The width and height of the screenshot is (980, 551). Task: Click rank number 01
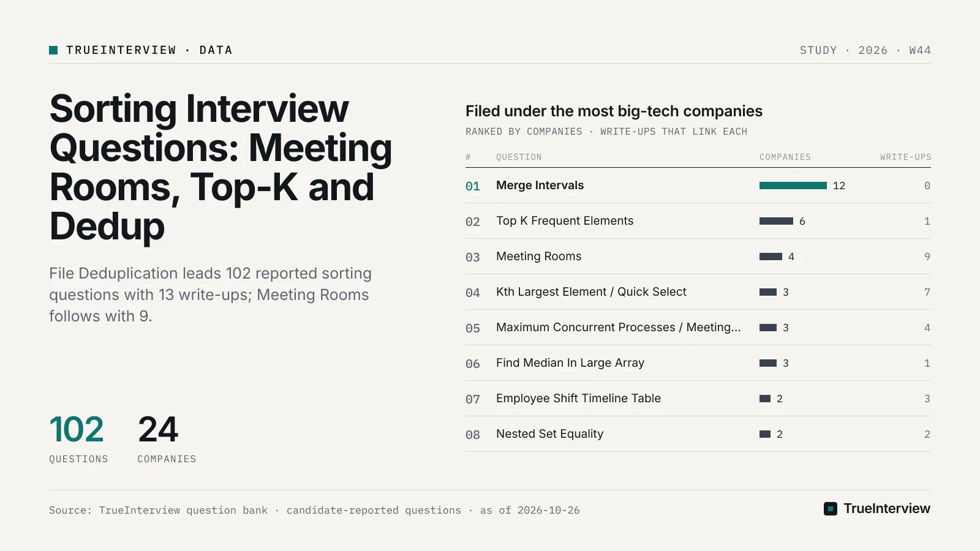[x=473, y=186]
